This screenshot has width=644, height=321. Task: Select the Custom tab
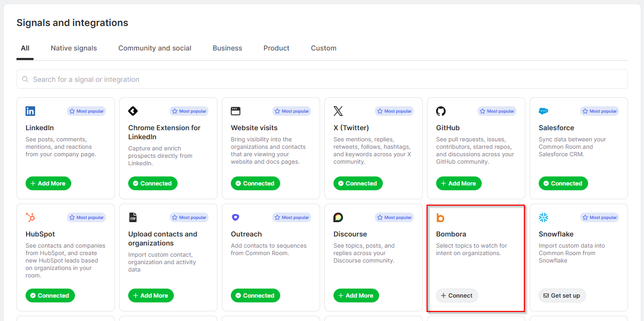pyautogui.click(x=324, y=48)
